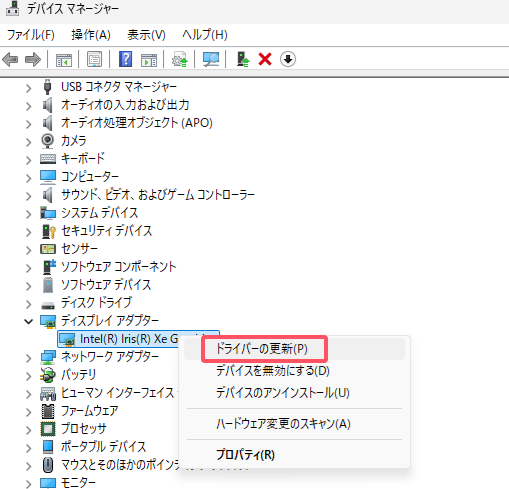
Task: Select the キーボード category label
Action: [x=83, y=159]
